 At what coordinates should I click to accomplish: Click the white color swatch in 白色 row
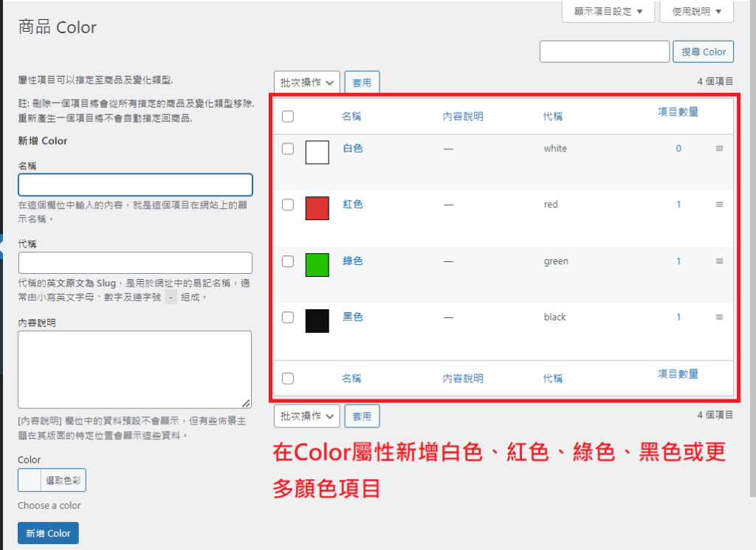[x=317, y=152]
